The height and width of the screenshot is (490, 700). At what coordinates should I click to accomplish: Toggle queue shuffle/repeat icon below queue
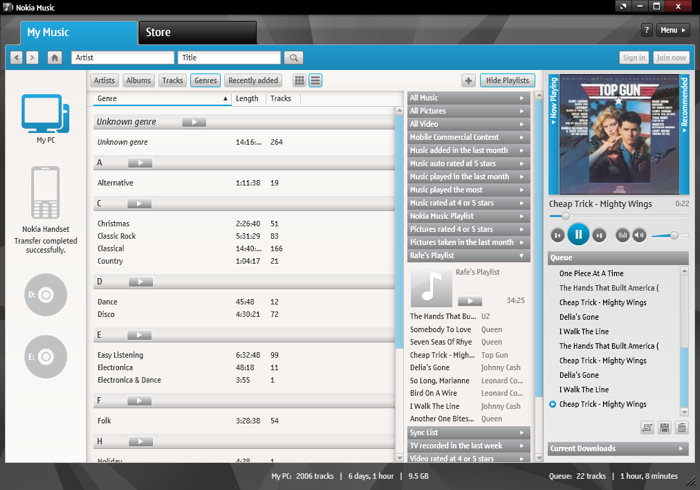click(x=647, y=428)
